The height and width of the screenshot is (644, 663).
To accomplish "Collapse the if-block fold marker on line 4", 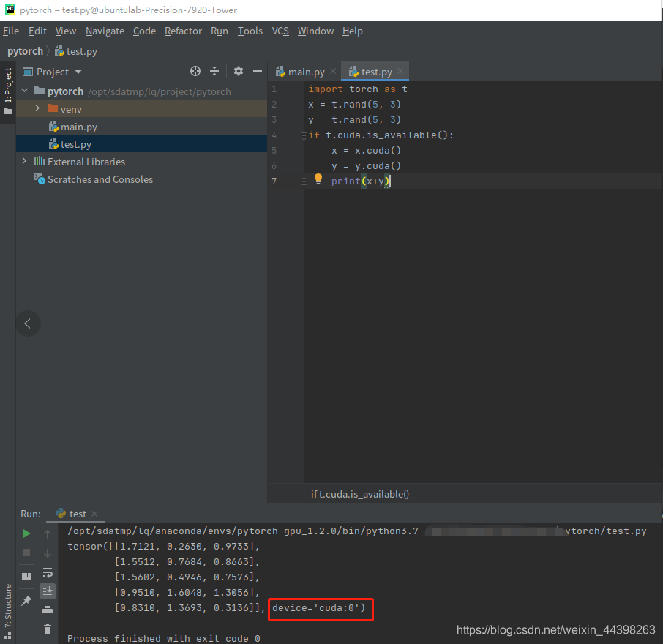I will tap(304, 135).
